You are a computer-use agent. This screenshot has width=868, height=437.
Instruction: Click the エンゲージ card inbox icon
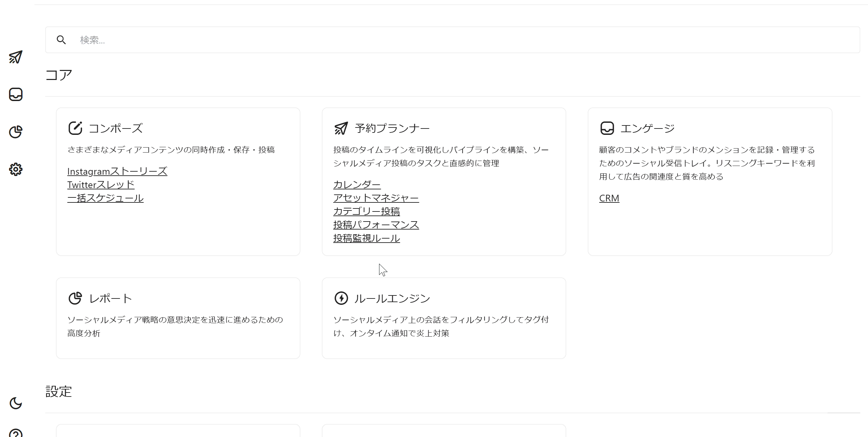[x=607, y=128]
